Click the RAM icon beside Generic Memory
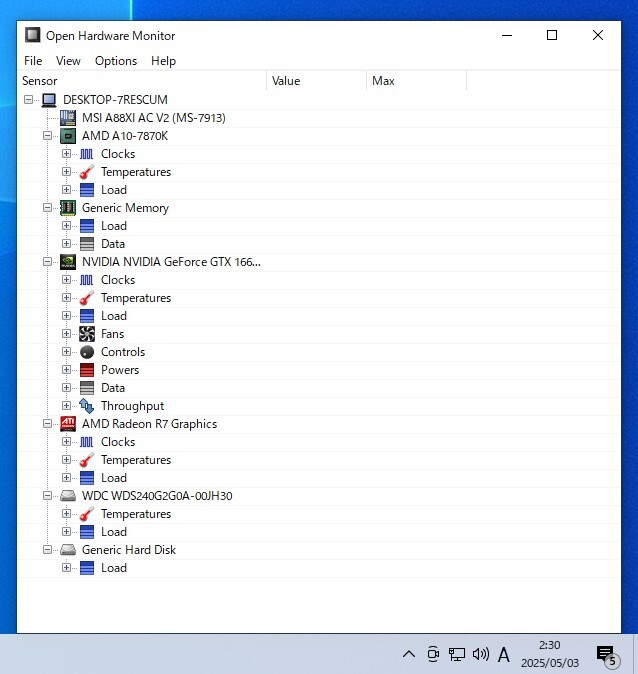The width and height of the screenshot is (638, 674). click(x=68, y=208)
